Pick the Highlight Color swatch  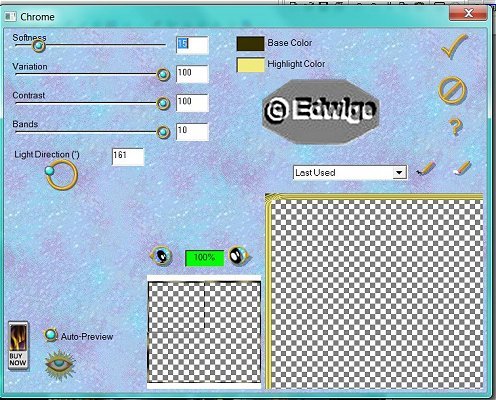click(x=250, y=65)
